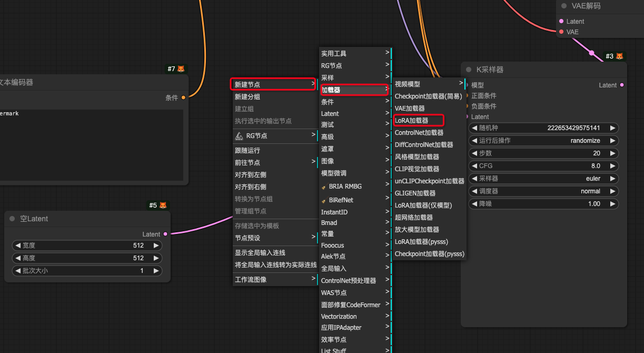Collapse the VAE解码 node via its title circle
Image resolution: width=644 pixels, height=353 pixels.
(x=563, y=6)
